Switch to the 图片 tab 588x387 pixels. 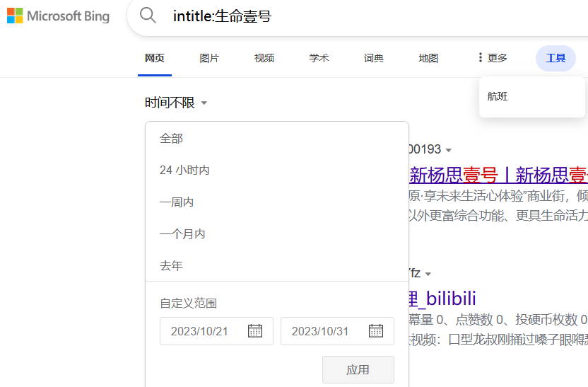(x=209, y=58)
